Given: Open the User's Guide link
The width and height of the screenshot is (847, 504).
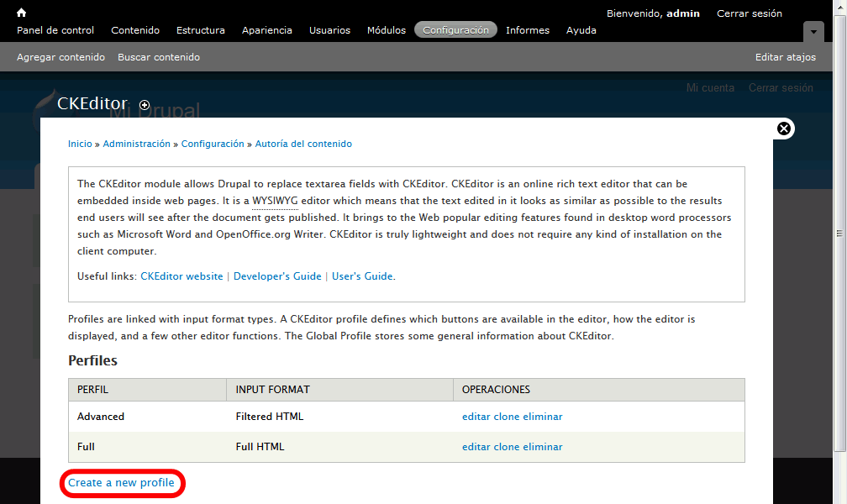Looking at the screenshot, I should 362,276.
